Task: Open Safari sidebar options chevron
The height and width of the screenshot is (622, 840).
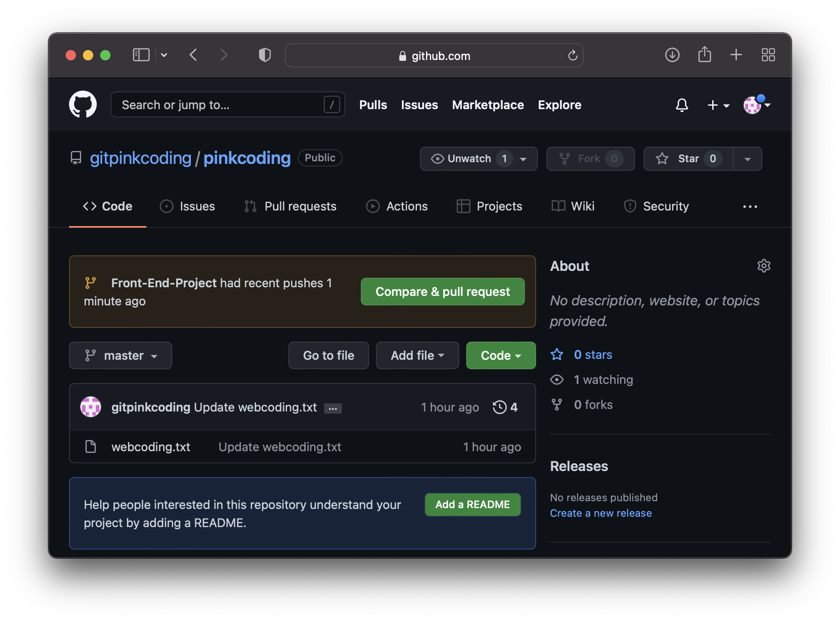Action: tap(164, 55)
